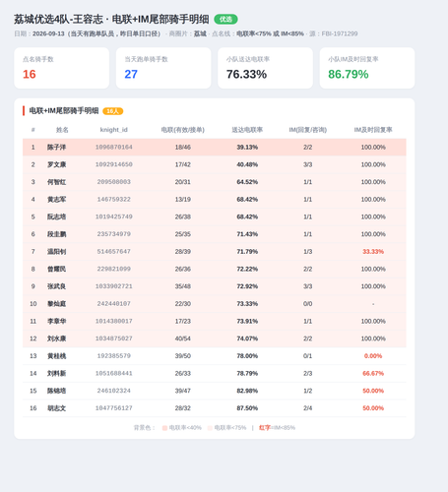Click the 72.92% contact rate cell
The image size is (448, 492).
tap(247, 286)
